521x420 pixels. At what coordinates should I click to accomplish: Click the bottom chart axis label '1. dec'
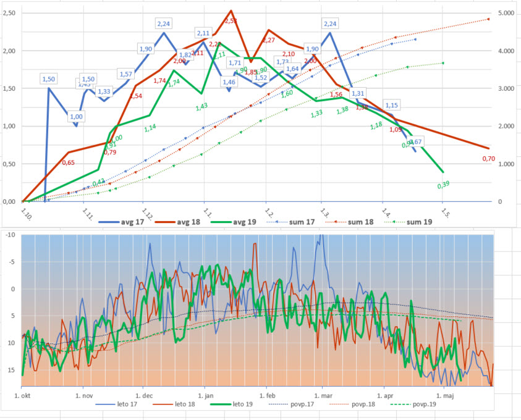[144, 396]
